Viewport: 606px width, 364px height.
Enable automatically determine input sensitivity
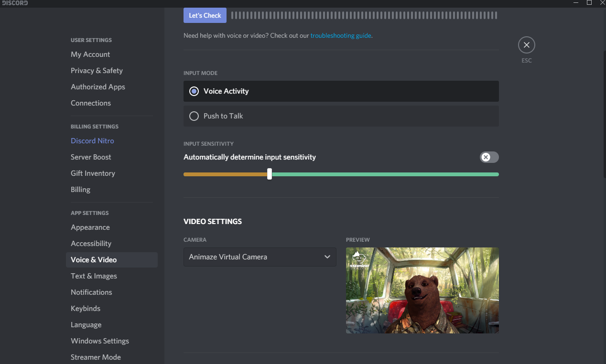click(489, 157)
